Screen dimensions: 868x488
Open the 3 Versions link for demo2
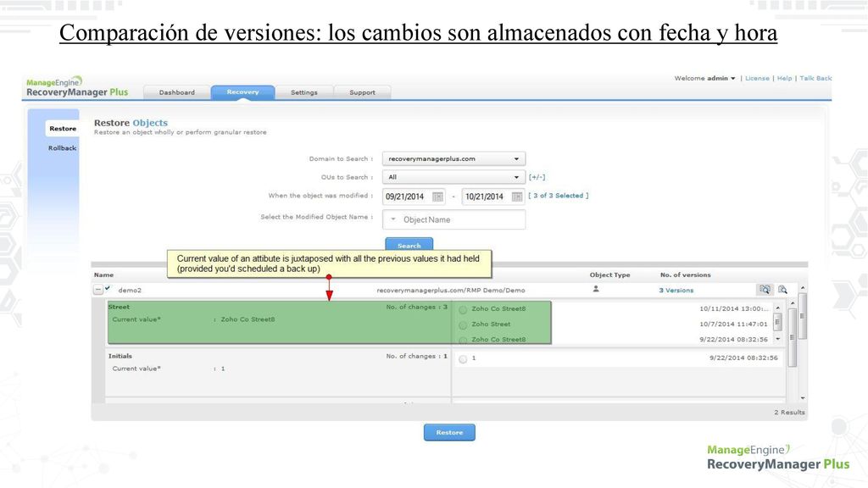[x=676, y=290]
